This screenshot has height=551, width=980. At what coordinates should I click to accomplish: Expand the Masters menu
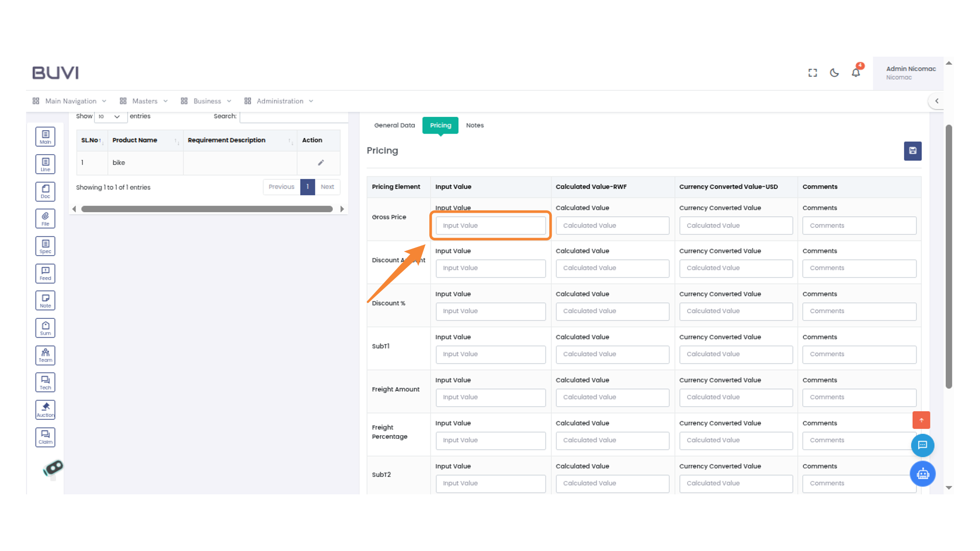pos(144,101)
